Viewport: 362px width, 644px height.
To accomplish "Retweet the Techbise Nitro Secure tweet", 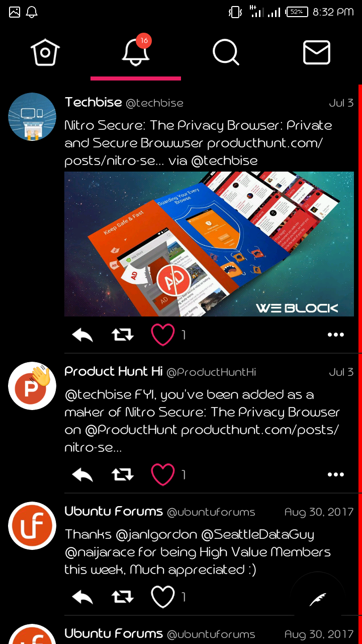I will tap(123, 335).
